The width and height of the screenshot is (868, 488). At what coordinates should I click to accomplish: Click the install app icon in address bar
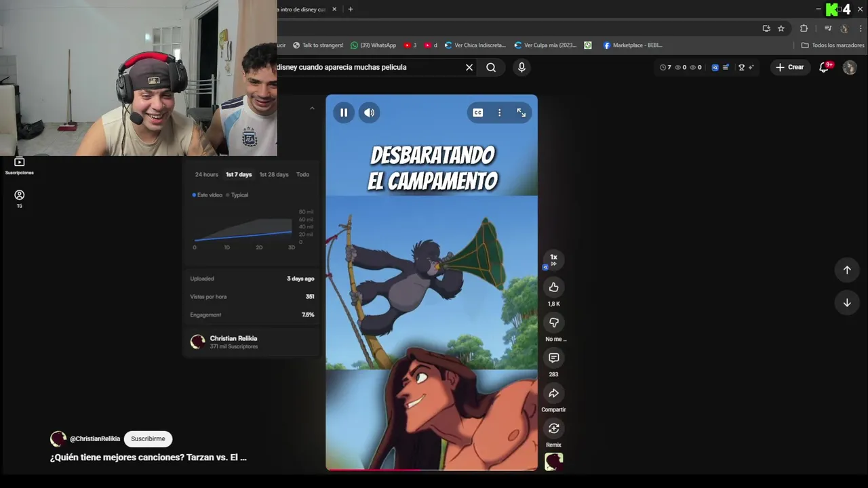click(x=766, y=28)
